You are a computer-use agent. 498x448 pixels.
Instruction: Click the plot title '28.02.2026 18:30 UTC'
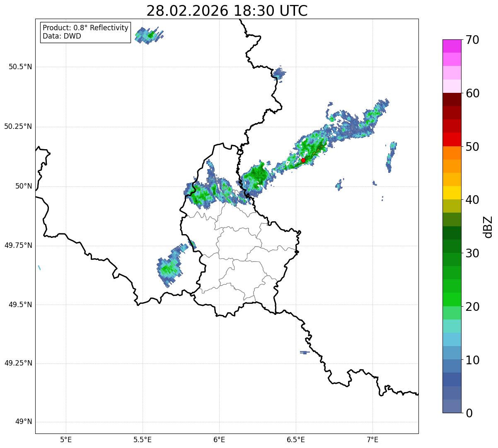[x=227, y=11]
